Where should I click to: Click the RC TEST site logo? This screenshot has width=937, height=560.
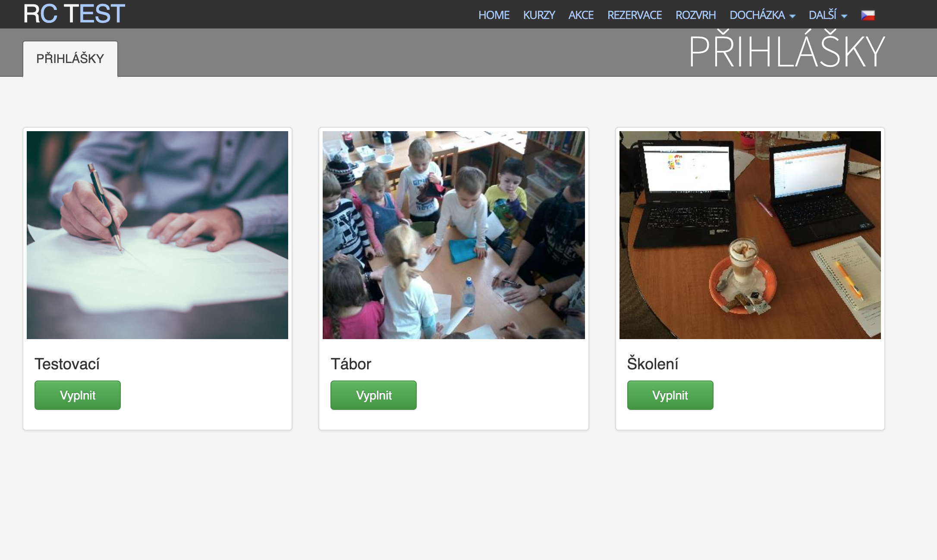[x=74, y=13]
